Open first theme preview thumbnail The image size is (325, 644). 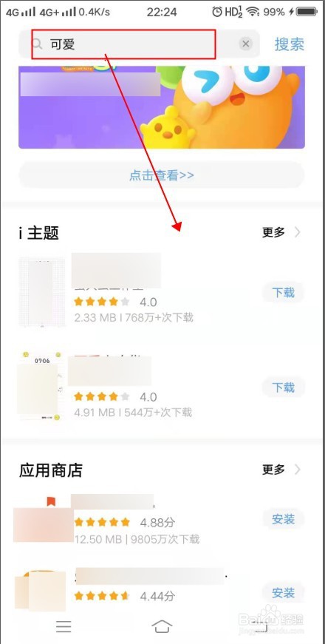tap(42, 292)
